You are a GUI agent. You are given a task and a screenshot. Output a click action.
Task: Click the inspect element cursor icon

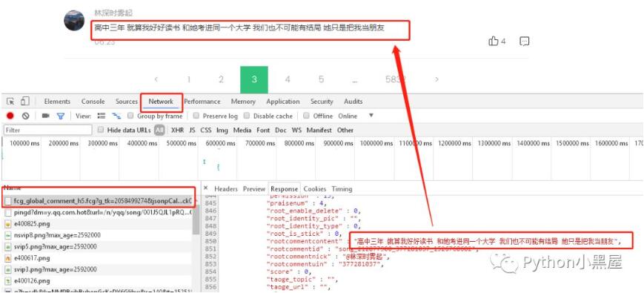tap(10, 102)
